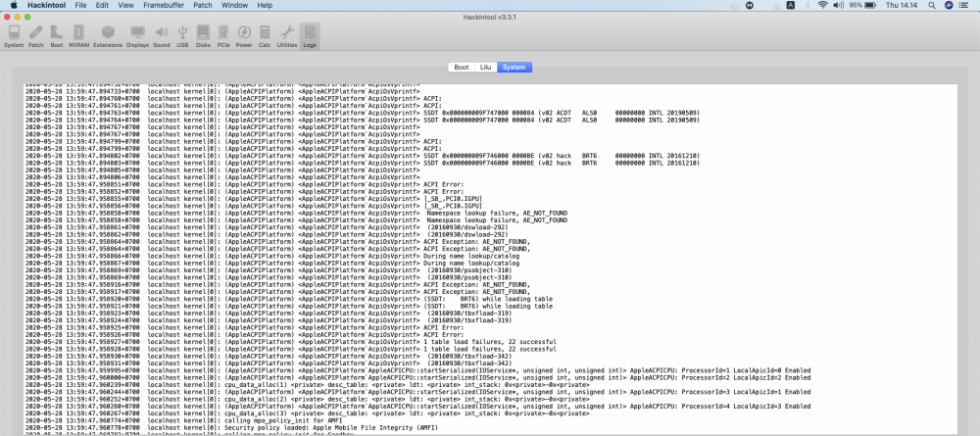Open the View menu
This screenshot has width=980, height=436.
pos(125,5)
